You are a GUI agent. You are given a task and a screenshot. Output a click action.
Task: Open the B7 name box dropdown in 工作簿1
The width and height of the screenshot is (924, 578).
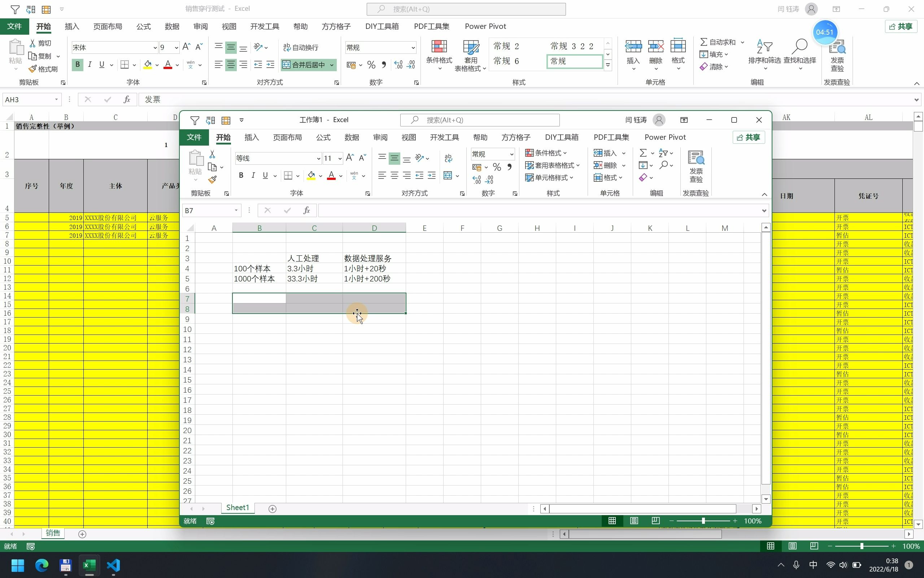coord(236,210)
